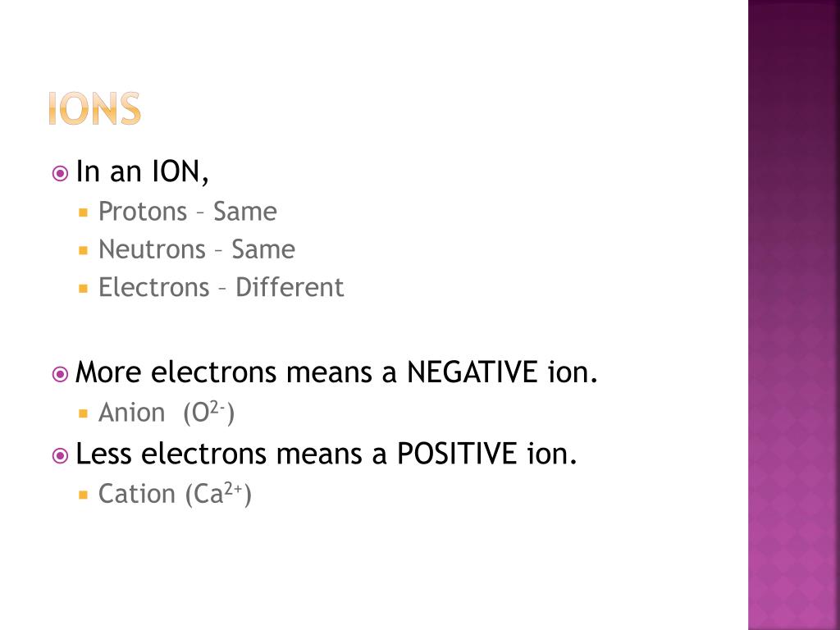Click the orange square bullet beside "Neutrons – Same"

83,250
